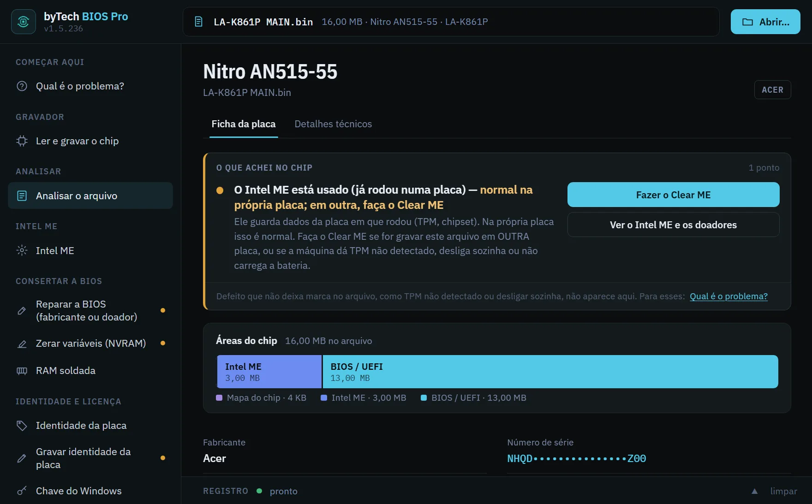Switch to the Ficha da placa tab
Screen dimensions: 812x504
click(x=244, y=124)
